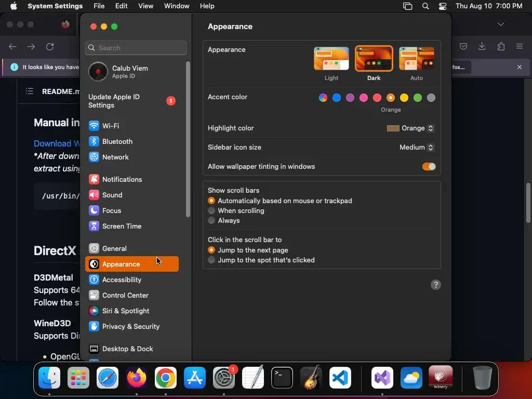
Task: Open Screen Time settings pane
Action: pos(131,227)
